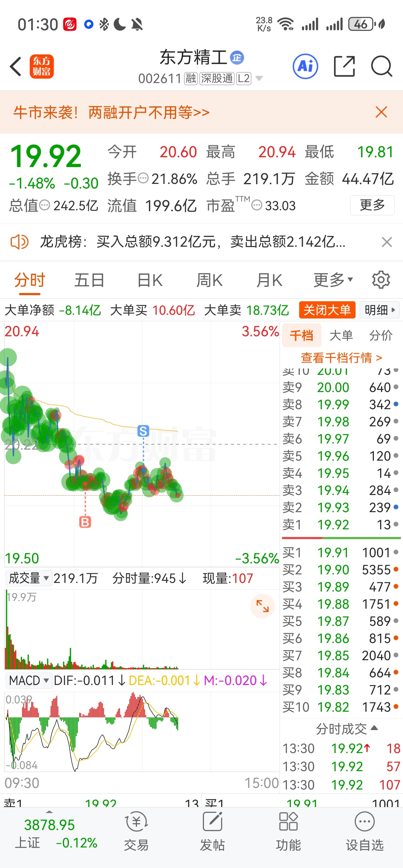Switch to the 日K chart tab
403x868 pixels.
150,280
